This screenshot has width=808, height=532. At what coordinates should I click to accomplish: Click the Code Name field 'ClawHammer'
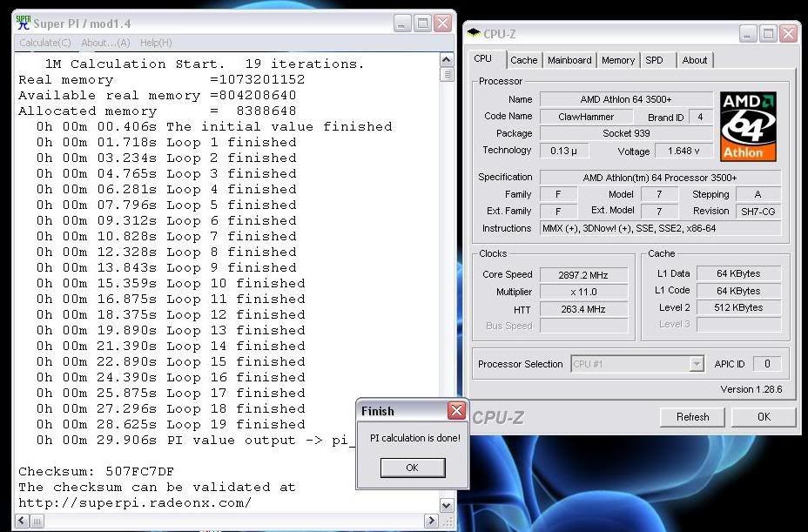click(x=586, y=117)
